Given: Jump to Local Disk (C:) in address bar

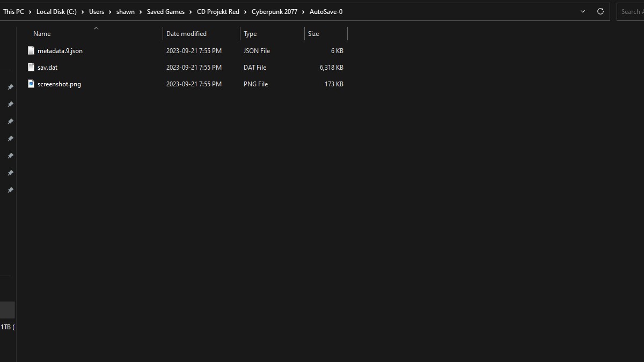Looking at the screenshot, I should click(x=56, y=12).
